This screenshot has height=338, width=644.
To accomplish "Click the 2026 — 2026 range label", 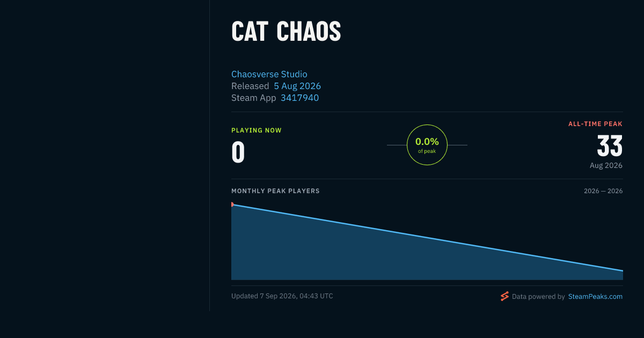I will (603, 191).
